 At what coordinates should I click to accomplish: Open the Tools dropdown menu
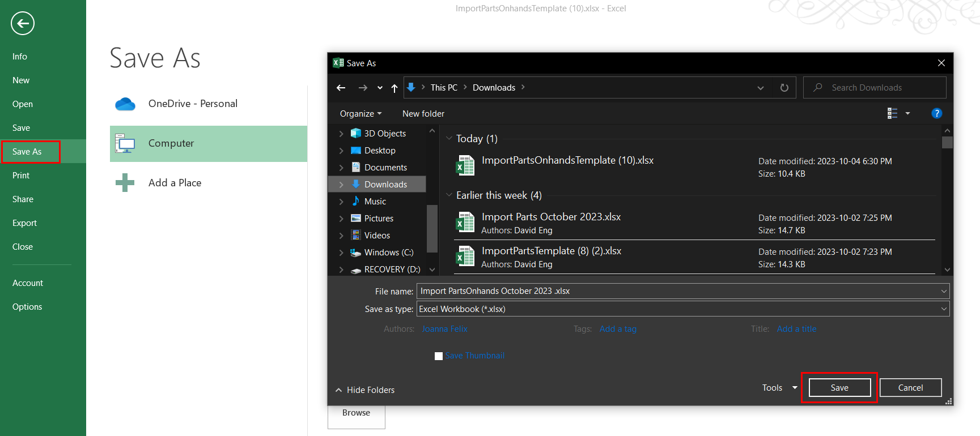[780, 388]
